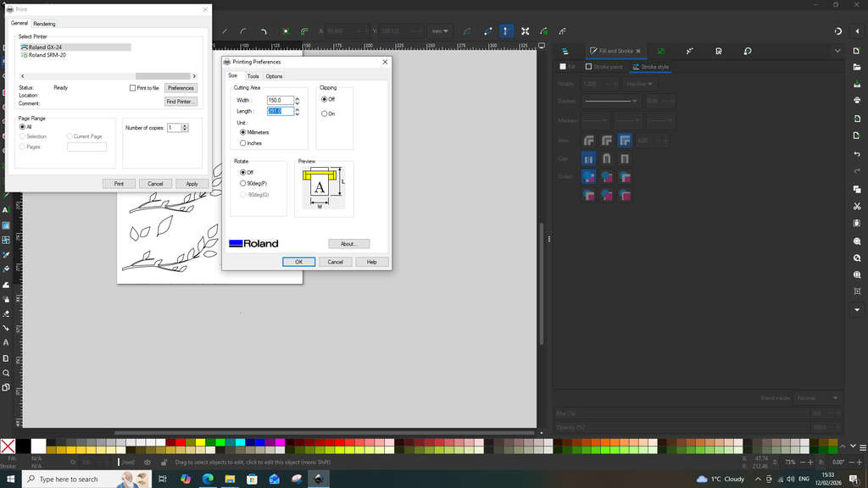Click the Export icon in Inkscape's command bar
This screenshot has width=868, height=488.
point(857,136)
